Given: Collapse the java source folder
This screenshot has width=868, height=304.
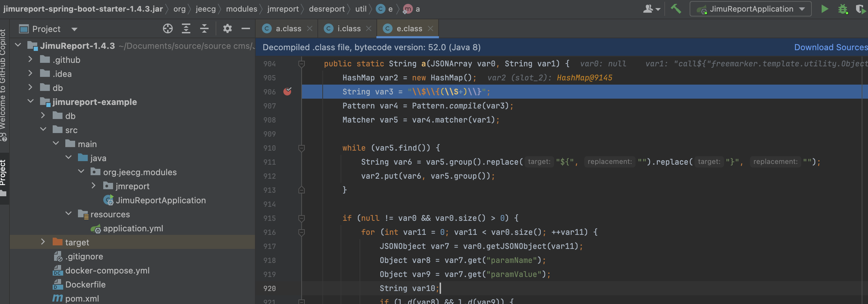Looking at the screenshot, I should [68, 158].
